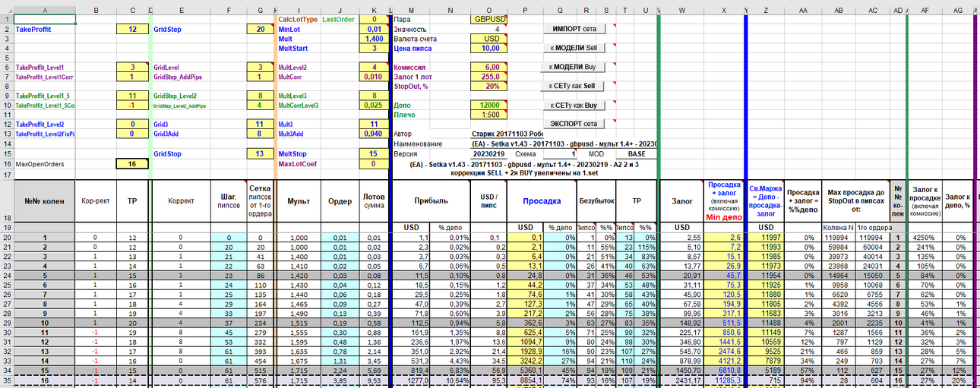The image size is (980, 388).
Task: Select row 29 header
Action: tap(7, 323)
